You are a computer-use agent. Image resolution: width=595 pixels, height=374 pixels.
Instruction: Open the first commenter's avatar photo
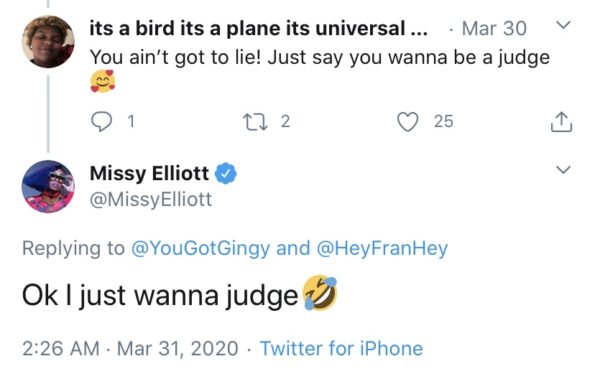click(48, 41)
